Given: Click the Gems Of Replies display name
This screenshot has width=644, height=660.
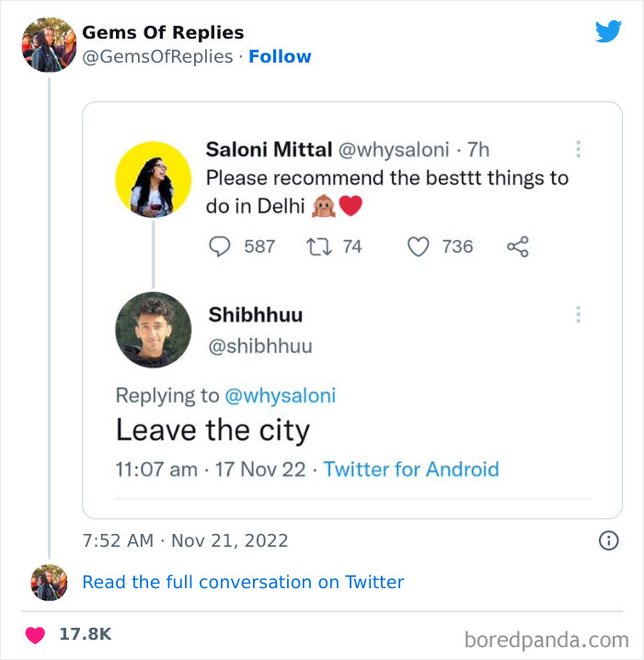Looking at the screenshot, I should (x=163, y=32).
